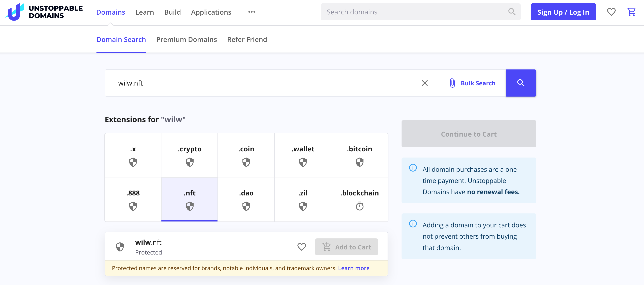Clear the domain search input field

(x=425, y=83)
